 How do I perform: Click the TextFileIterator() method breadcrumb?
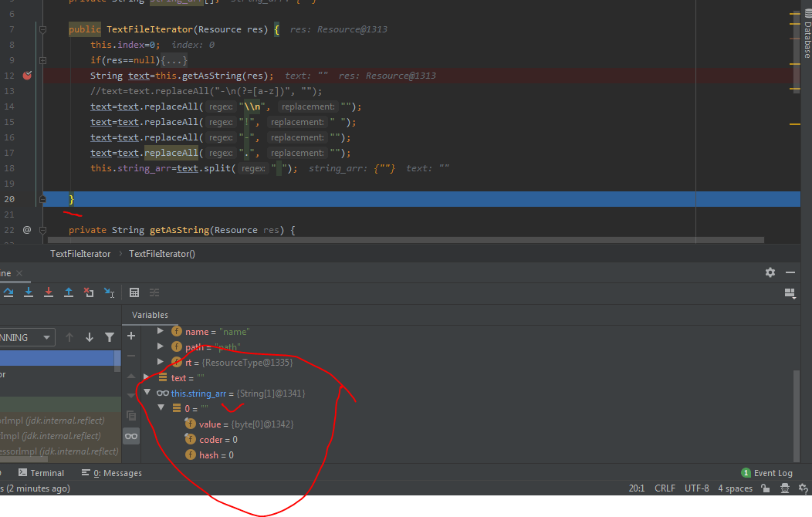coord(162,254)
